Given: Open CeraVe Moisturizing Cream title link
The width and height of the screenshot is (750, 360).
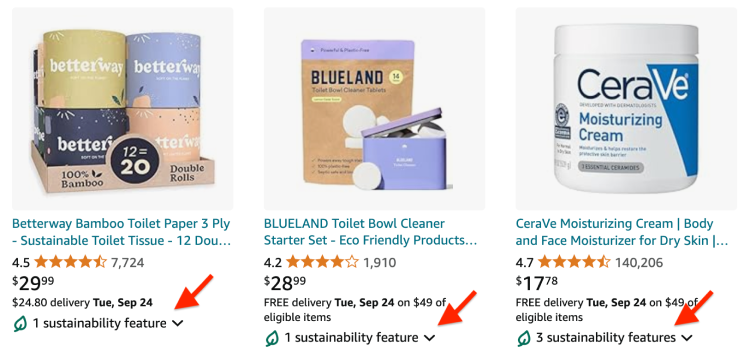Looking at the screenshot, I should [622, 232].
